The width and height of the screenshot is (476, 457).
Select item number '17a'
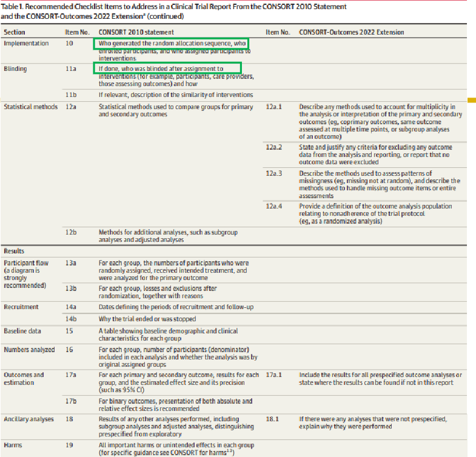[71, 375]
